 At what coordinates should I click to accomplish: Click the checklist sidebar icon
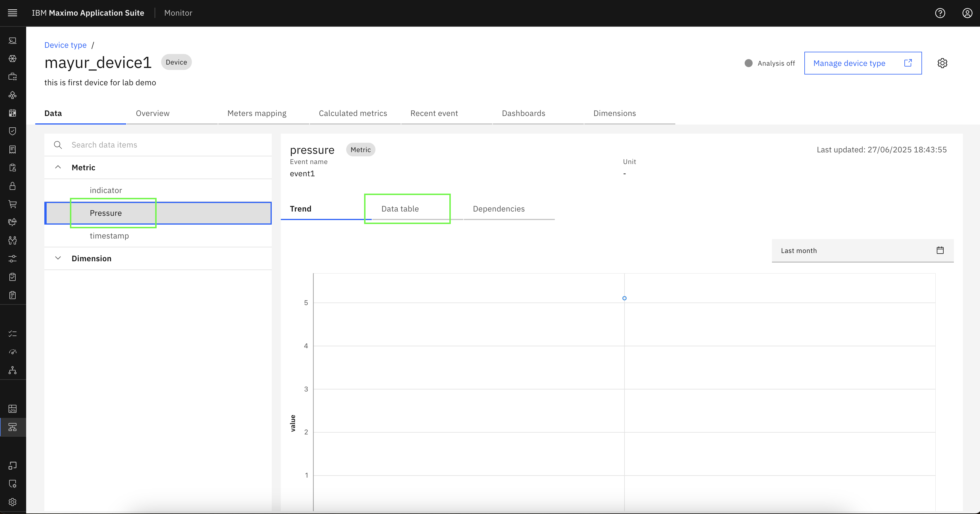coord(13,334)
